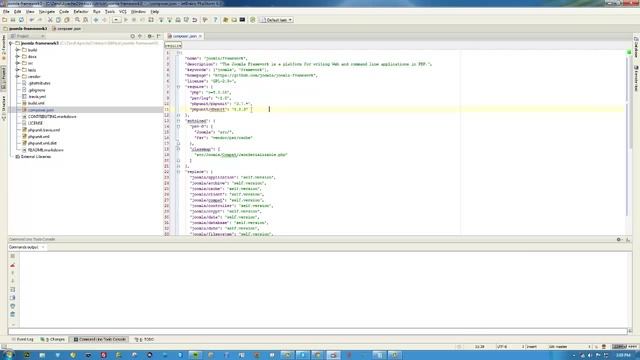Click the Save All toolbar icon

(x=13, y=20)
